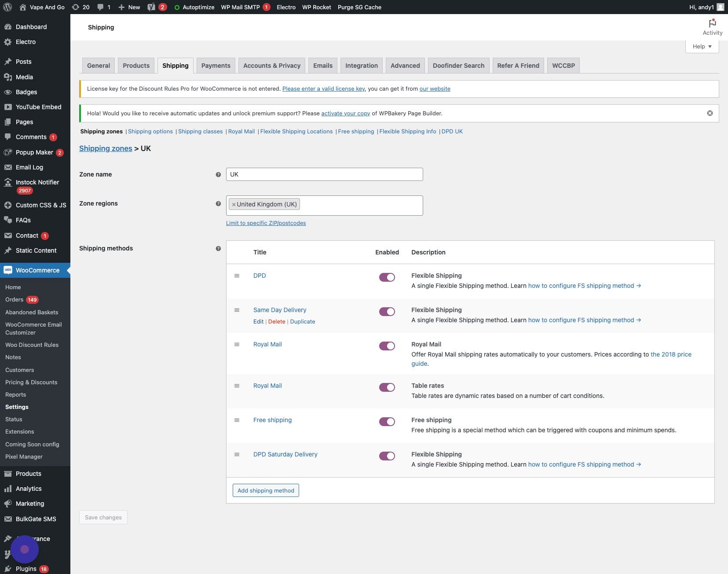This screenshot has height=574, width=728.
Task: Switch to the Products settings tab
Action: [136, 66]
